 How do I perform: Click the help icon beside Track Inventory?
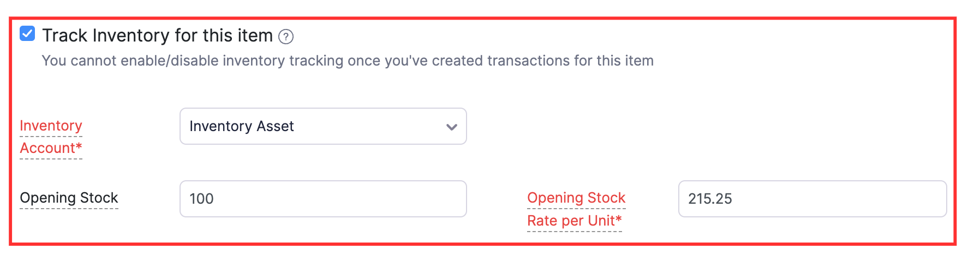pyautogui.click(x=286, y=37)
